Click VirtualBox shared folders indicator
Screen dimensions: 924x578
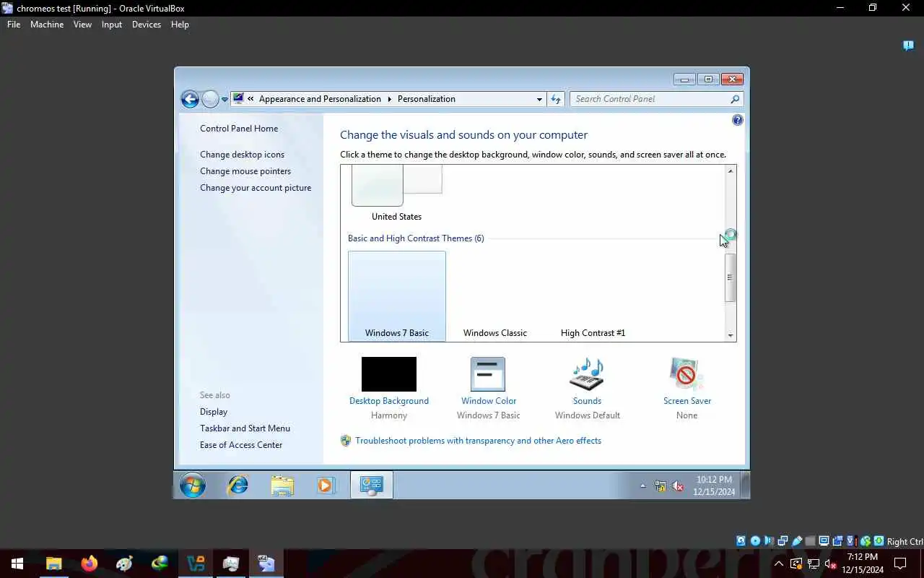(x=810, y=541)
